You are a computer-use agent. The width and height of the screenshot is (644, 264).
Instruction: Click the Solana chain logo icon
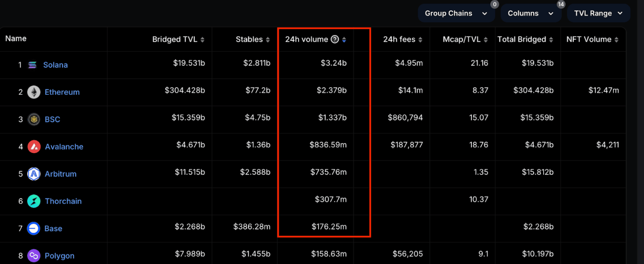33,65
